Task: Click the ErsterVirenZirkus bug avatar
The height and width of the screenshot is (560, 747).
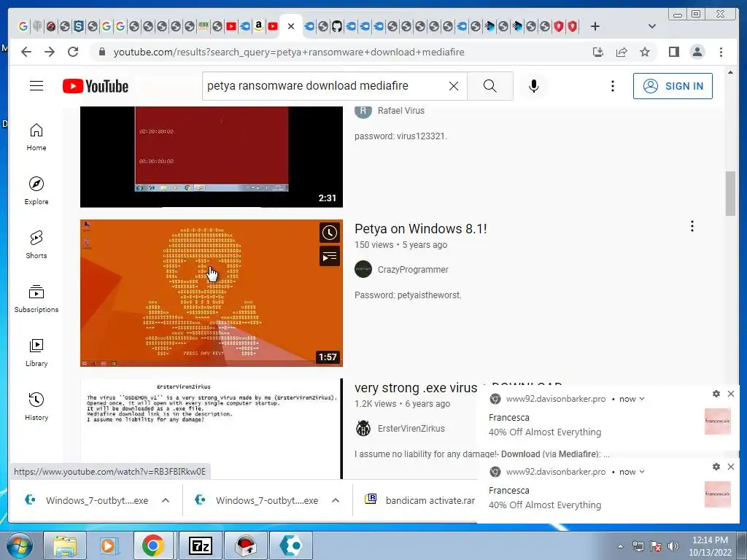Action: [363, 428]
